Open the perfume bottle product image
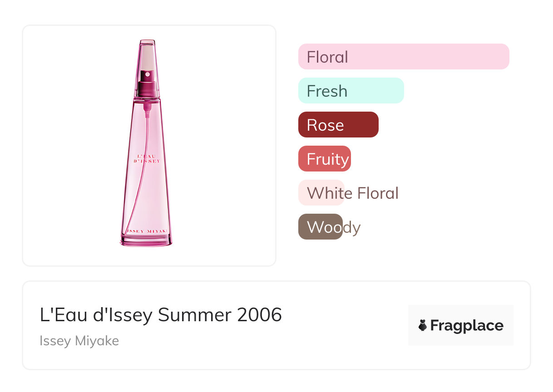This screenshot has width=553, height=392. [149, 145]
